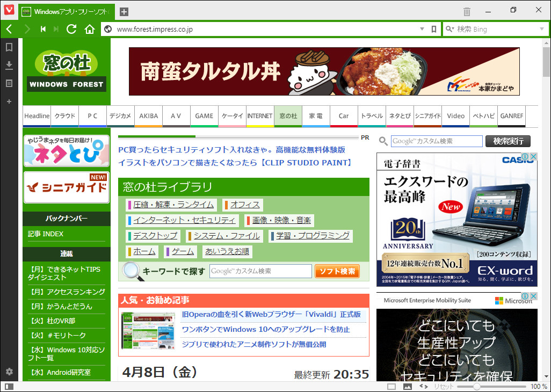Click the popular article thumbnail image
The image size is (551, 392).
coord(148,330)
